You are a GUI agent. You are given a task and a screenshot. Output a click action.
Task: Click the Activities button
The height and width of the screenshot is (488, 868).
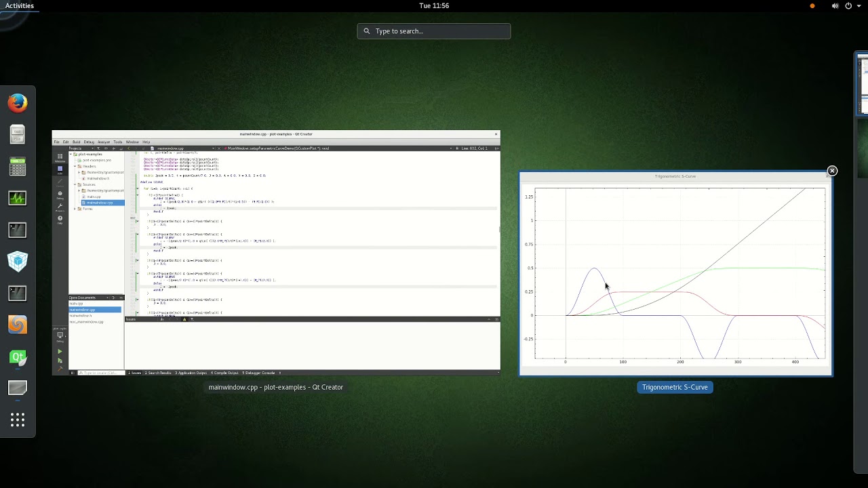point(20,5)
